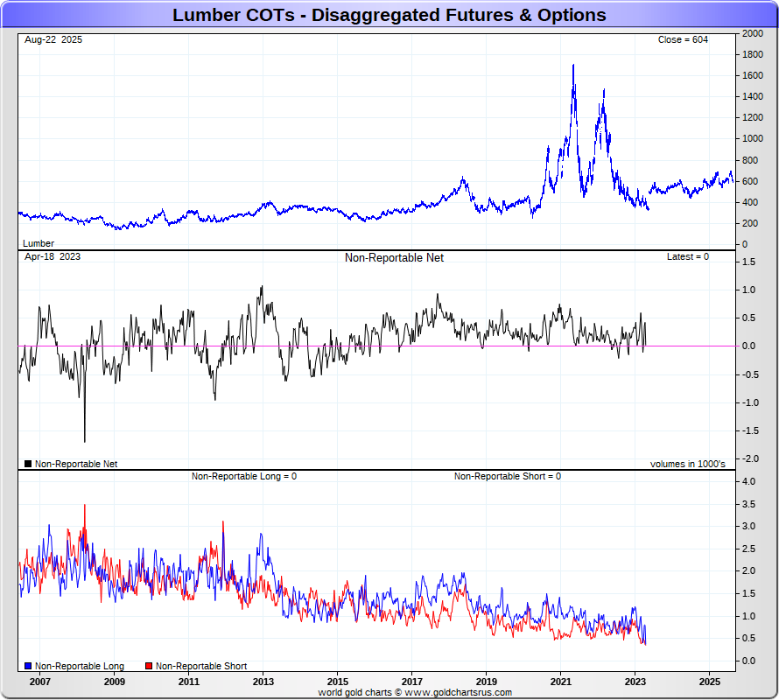Click the 1.5 label on net axis

(x=748, y=262)
